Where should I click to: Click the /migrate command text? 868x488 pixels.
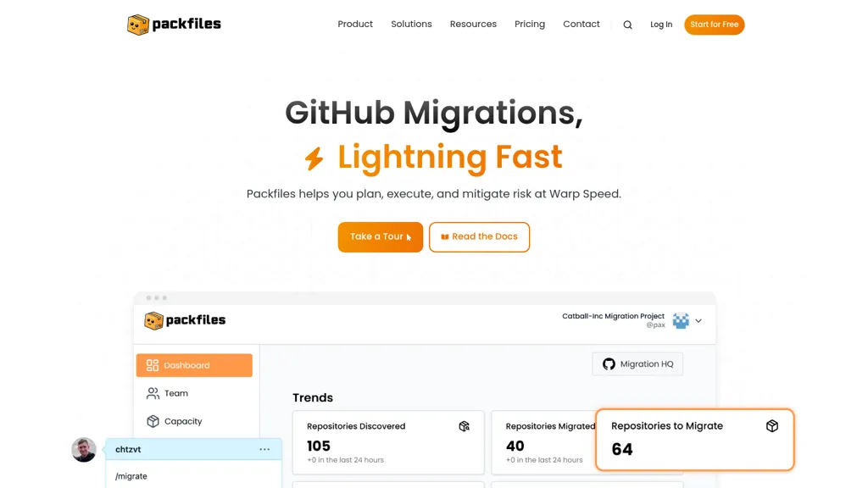click(x=131, y=476)
